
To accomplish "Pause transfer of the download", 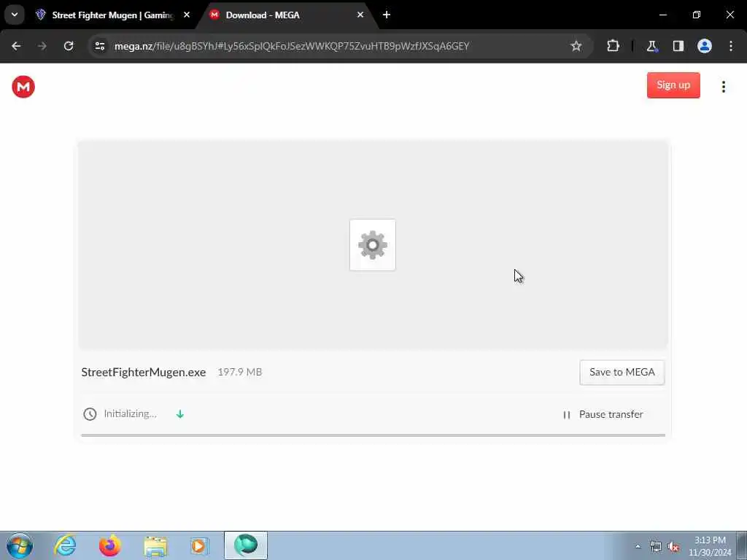I will (x=603, y=415).
